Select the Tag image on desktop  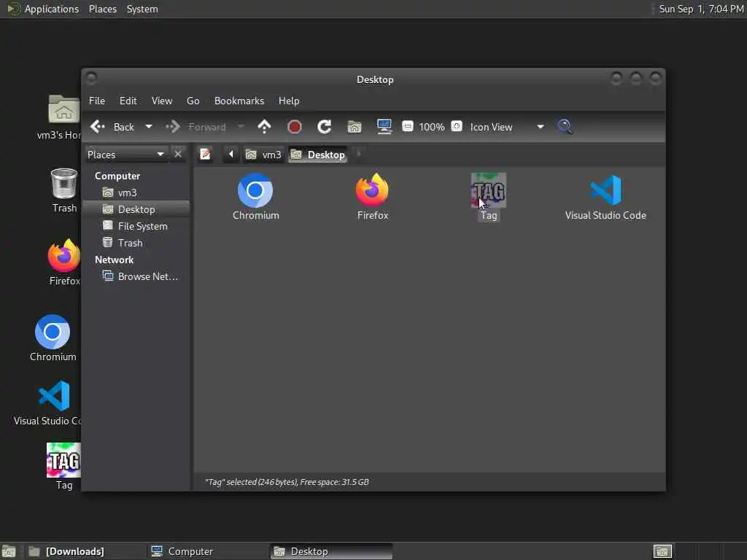pyautogui.click(x=64, y=466)
